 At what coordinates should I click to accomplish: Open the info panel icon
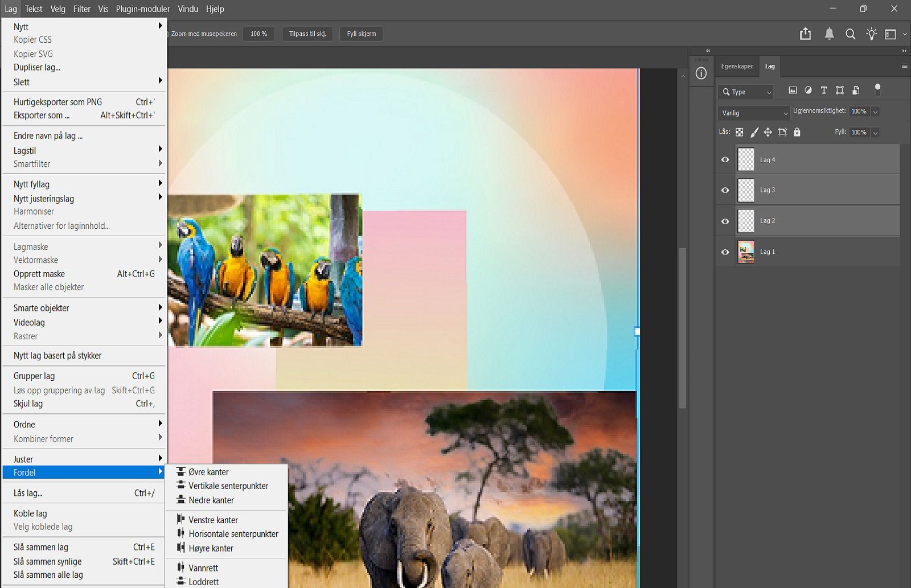[701, 73]
